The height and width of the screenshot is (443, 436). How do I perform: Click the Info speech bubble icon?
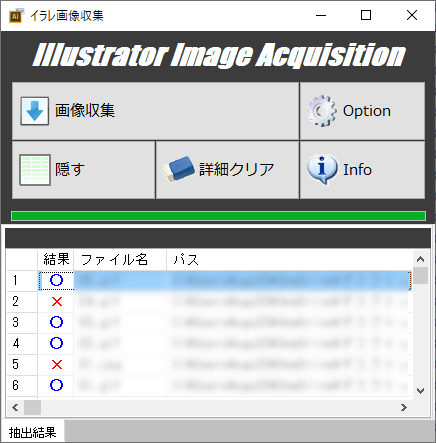[x=322, y=170]
